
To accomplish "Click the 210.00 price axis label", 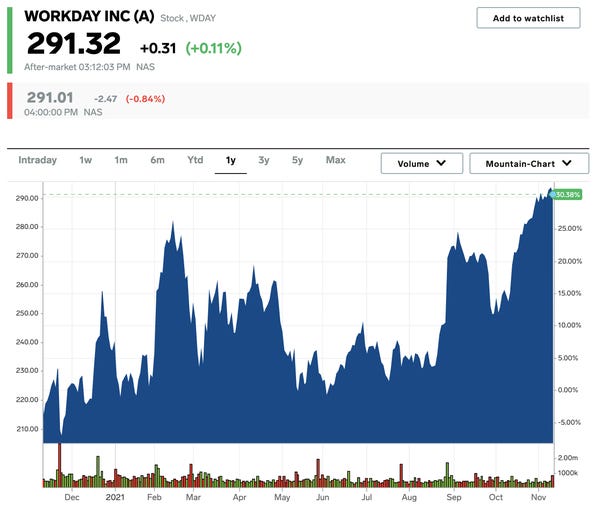I will pyautogui.click(x=27, y=429).
